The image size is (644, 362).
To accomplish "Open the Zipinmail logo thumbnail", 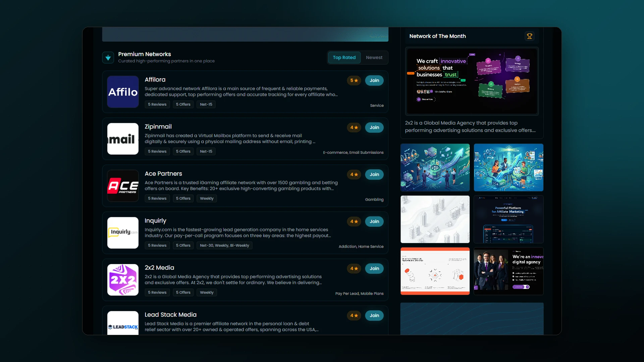I will (123, 139).
